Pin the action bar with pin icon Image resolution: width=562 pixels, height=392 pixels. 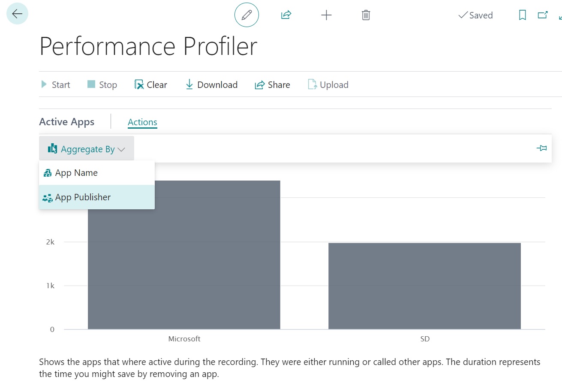[541, 148]
